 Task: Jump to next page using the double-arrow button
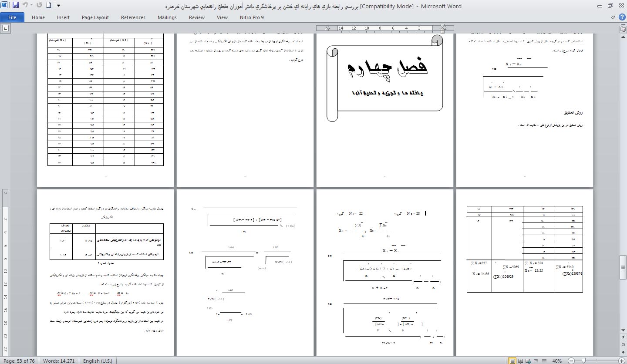tap(623, 352)
